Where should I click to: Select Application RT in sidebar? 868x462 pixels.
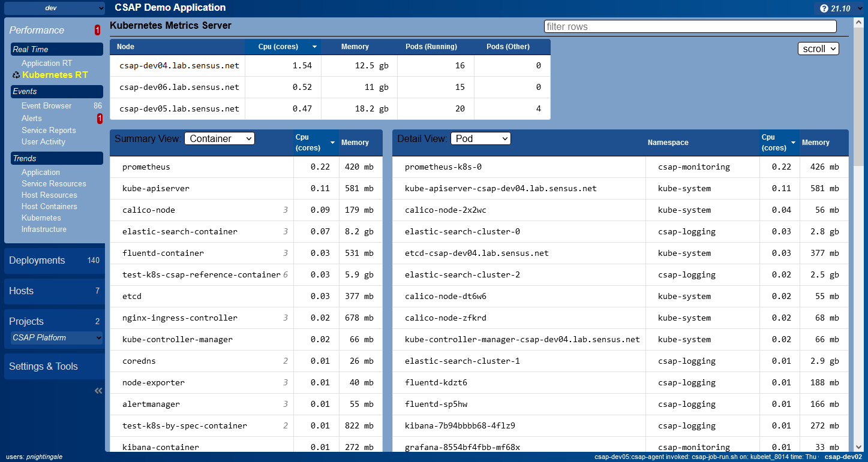pos(47,63)
